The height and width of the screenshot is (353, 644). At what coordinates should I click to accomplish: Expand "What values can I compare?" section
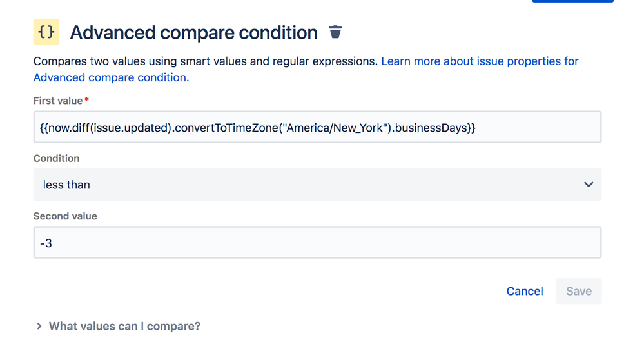tap(124, 327)
